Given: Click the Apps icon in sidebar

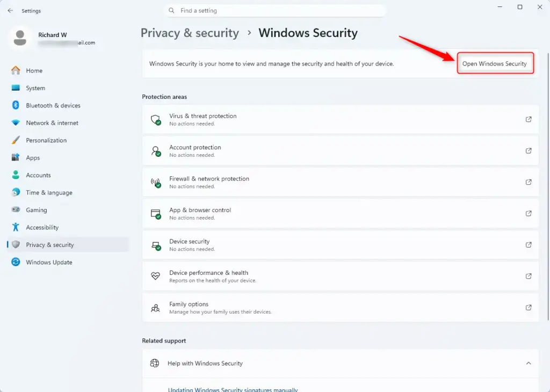Looking at the screenshot, I should [16, 157].
